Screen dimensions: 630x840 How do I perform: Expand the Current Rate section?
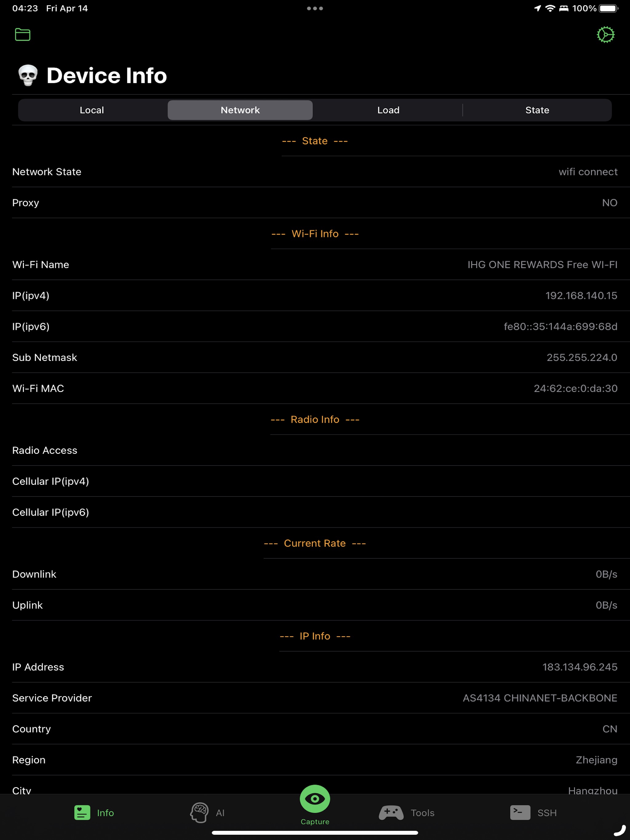[x=314, y=543]
